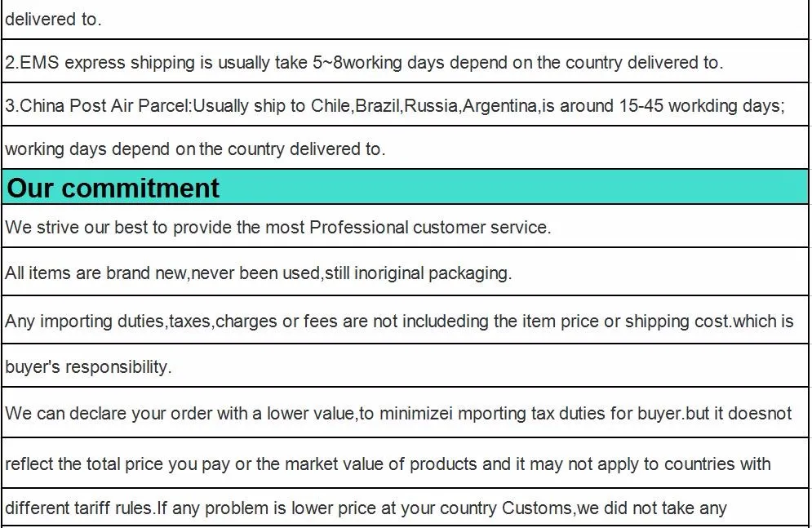Click the Professional customer service sentence

pos(278,227)
